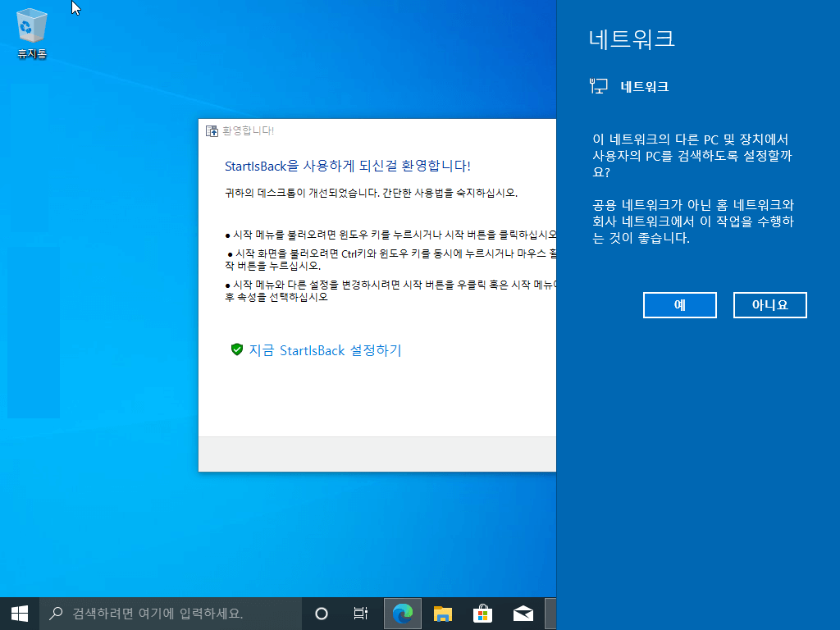The height and width of the screenshot is (630, 840).
Task: Click the magnifier icon in taskbar search
Action: (56, 614)
